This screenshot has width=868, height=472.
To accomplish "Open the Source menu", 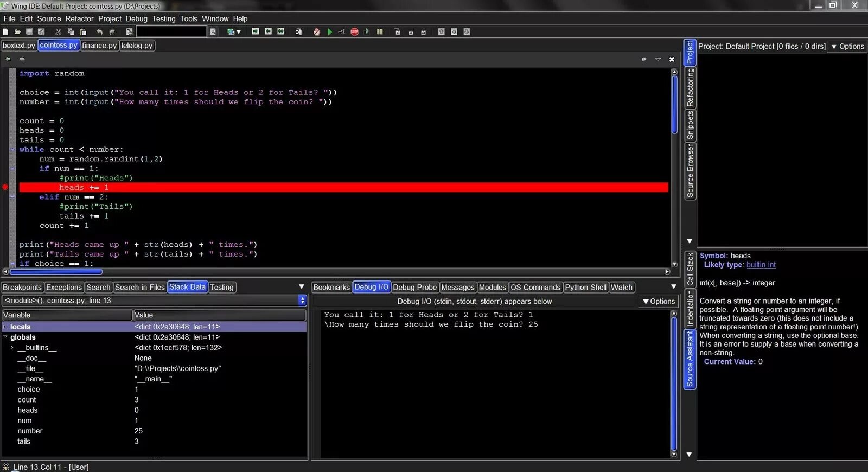I will click(x=49, y=18).
